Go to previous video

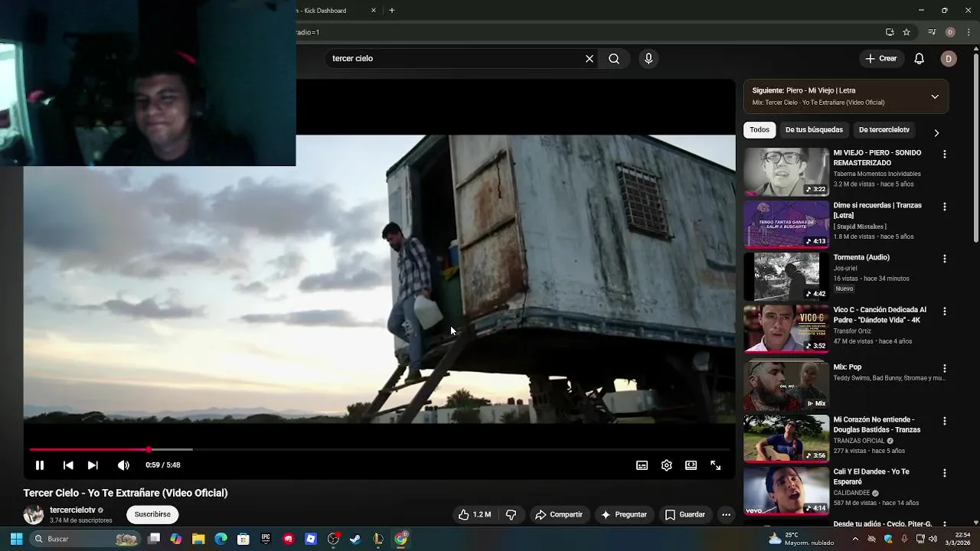point(68,465)
